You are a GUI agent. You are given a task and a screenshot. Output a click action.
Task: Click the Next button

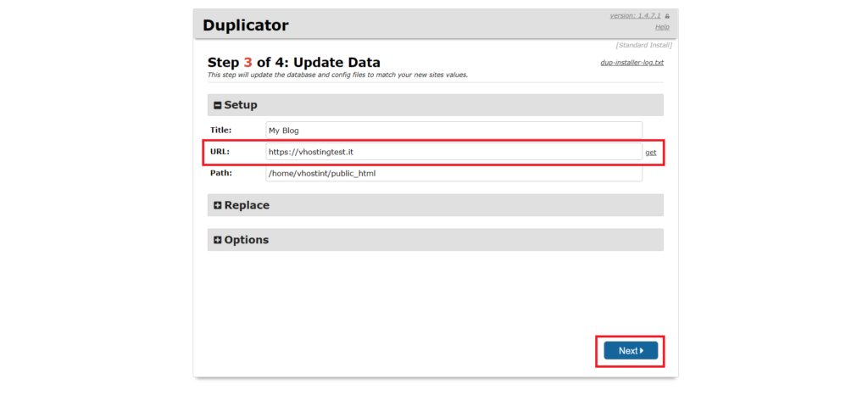(631, 351)
